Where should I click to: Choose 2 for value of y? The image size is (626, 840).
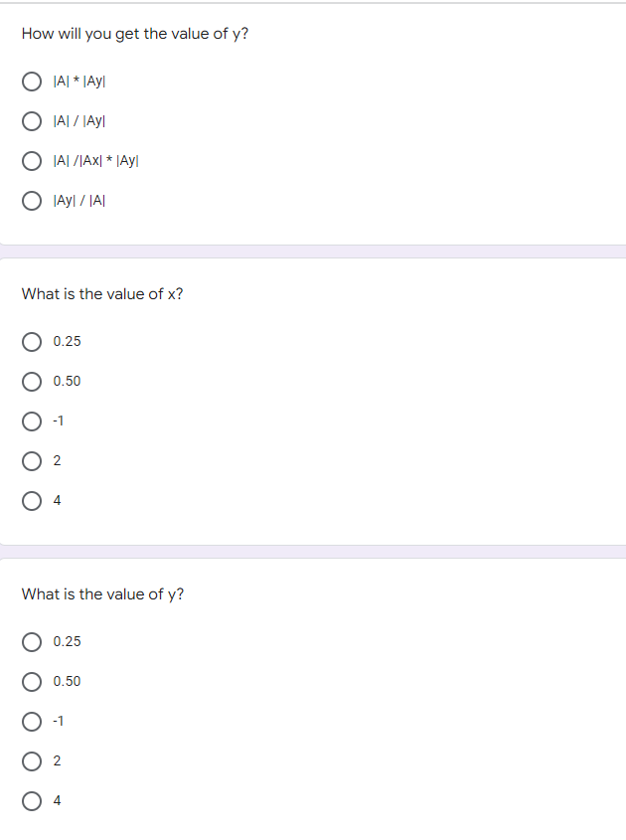click(32, 761)
